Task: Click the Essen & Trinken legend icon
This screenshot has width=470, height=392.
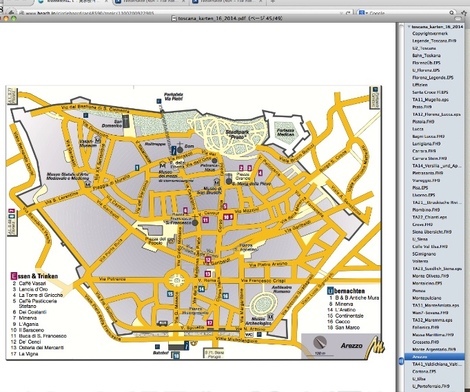Action: [14, 276]
